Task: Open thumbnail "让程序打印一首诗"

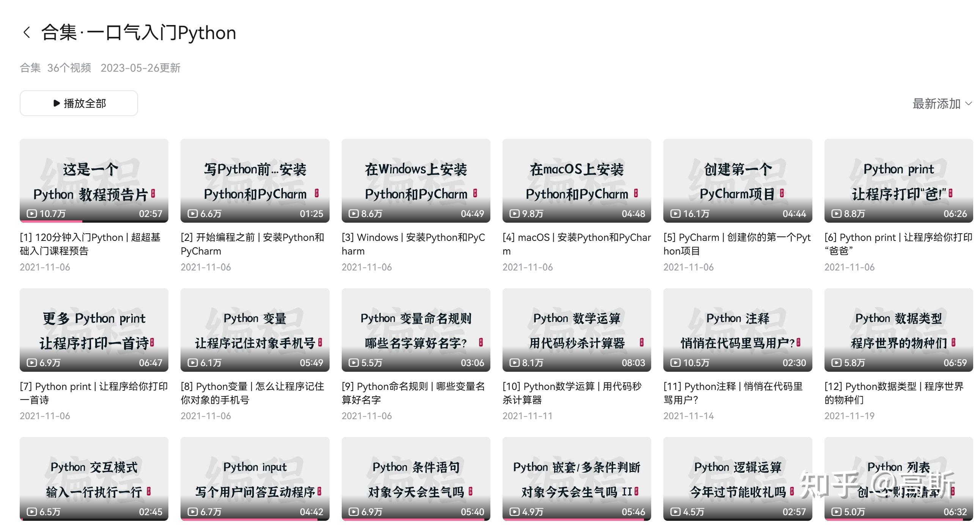Action: 94,330
